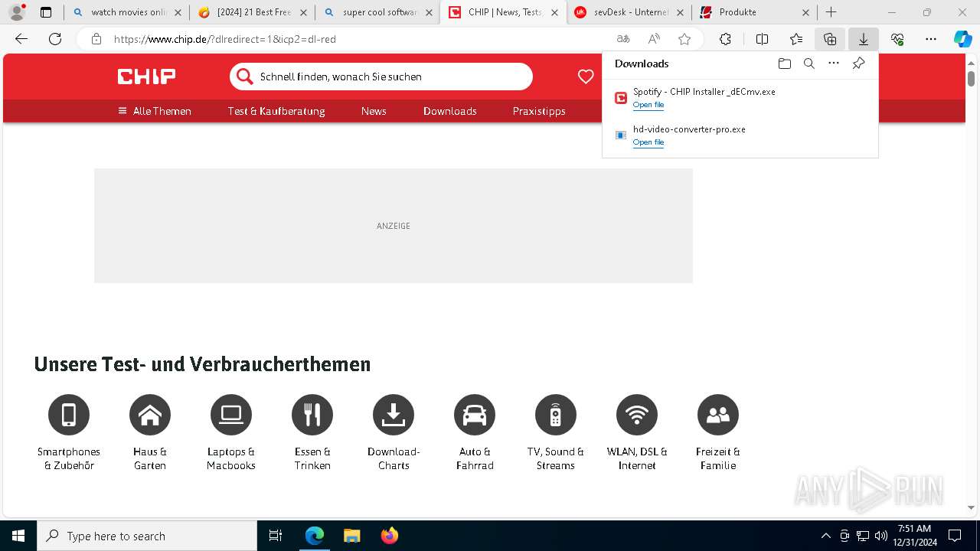980x551 pixels.
Task: Select the Spotify - CHIP Installer download name
Action: click(x=704, y=92)
